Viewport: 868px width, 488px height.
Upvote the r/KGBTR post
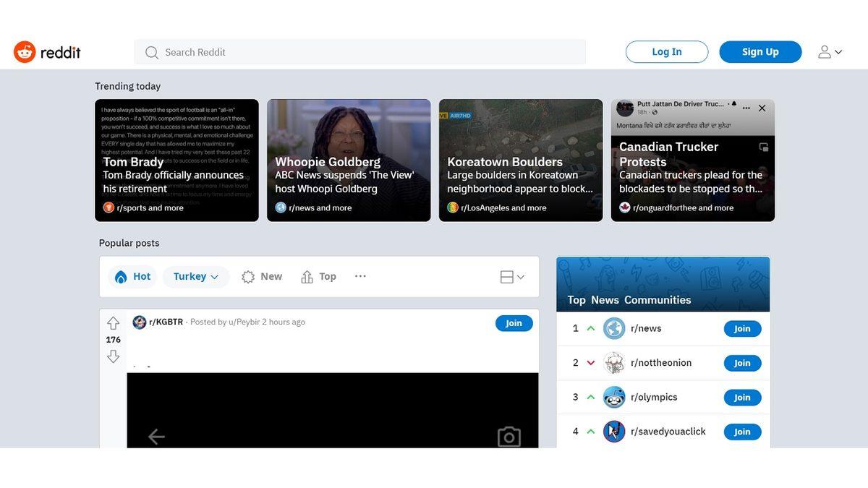pyautogui.click(x=113, y=323)
